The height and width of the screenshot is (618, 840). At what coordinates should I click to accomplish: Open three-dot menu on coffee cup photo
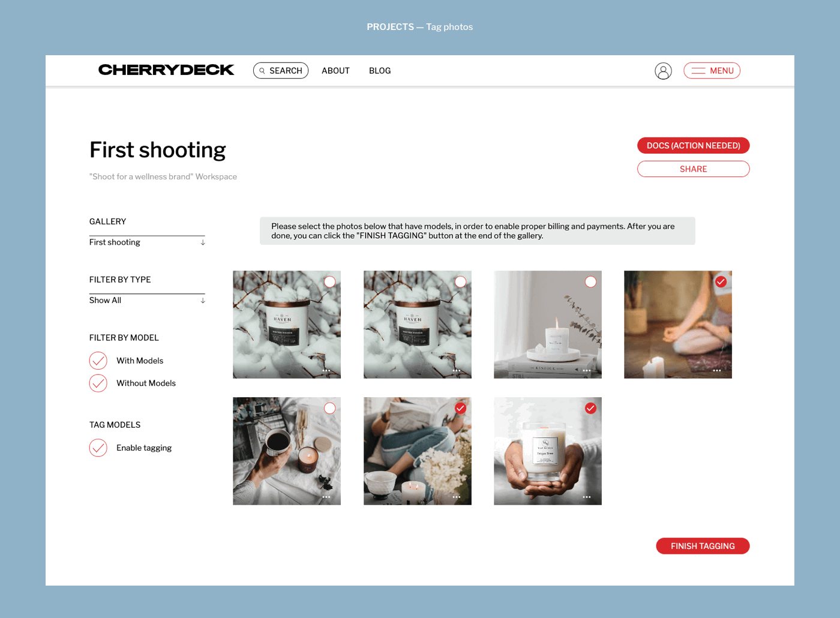(x=326, y=497)
